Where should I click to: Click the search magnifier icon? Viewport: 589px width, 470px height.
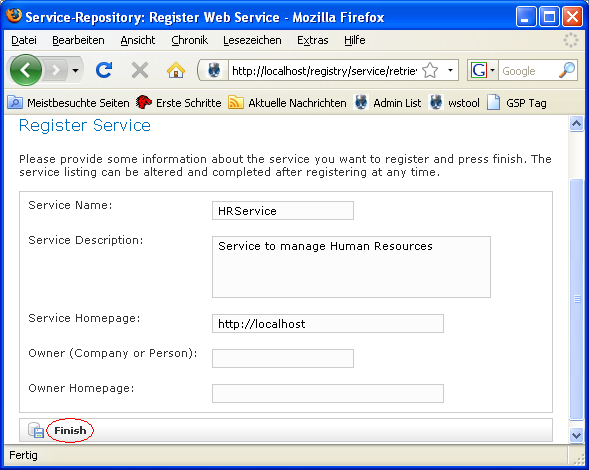[x=567, y=70]
